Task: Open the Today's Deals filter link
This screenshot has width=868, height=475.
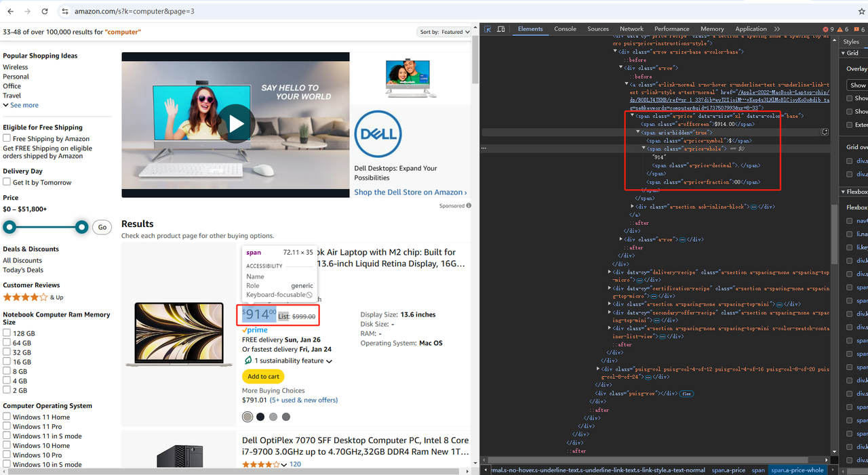Action: (23, 270)
